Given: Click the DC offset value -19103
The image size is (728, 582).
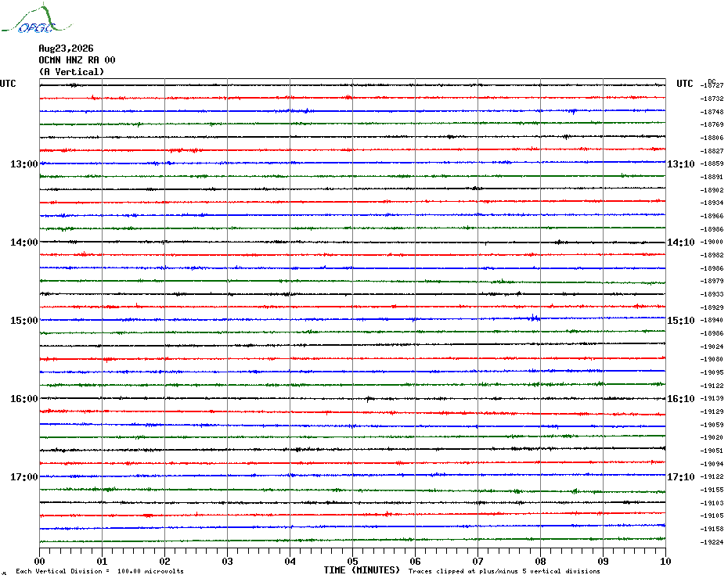Looking at the screenshot, I should click(712, 503).
